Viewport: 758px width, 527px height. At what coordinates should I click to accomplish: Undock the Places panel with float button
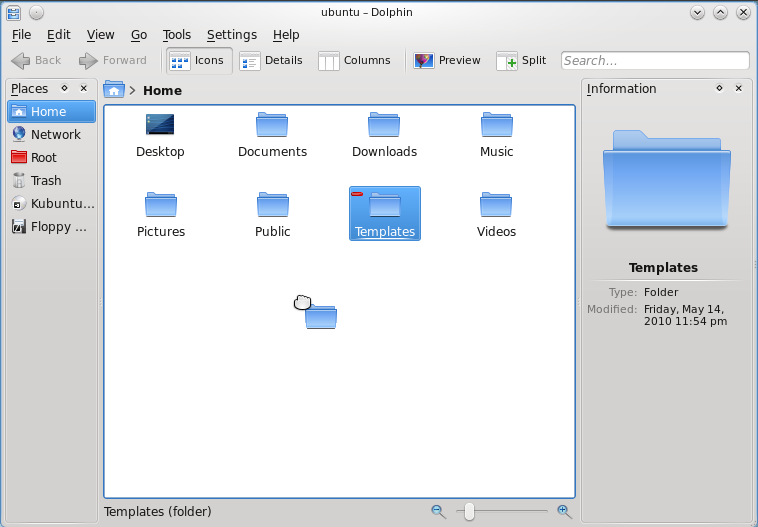click(64, 88)
